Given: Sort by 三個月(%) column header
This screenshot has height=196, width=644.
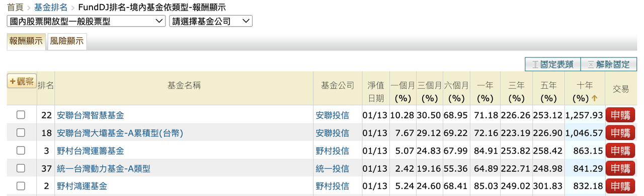Looking at the screenshot, I should [x=429, y=92].
